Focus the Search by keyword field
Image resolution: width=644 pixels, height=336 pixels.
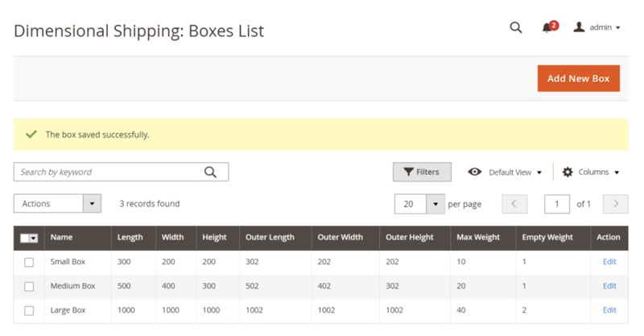tap(109, 172)
